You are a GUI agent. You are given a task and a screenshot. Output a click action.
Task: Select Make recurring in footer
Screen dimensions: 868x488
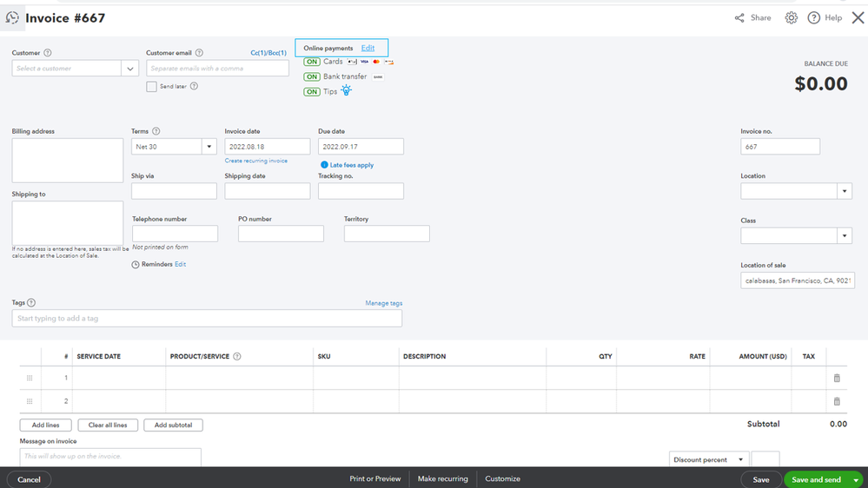(x=442, y=479)
